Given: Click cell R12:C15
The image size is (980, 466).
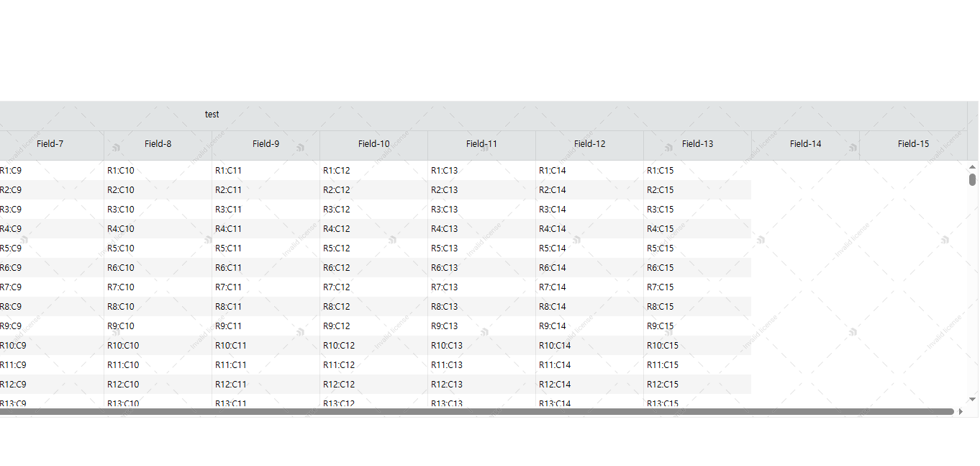Looking at the screenshot, I should (x=663, y=385).
